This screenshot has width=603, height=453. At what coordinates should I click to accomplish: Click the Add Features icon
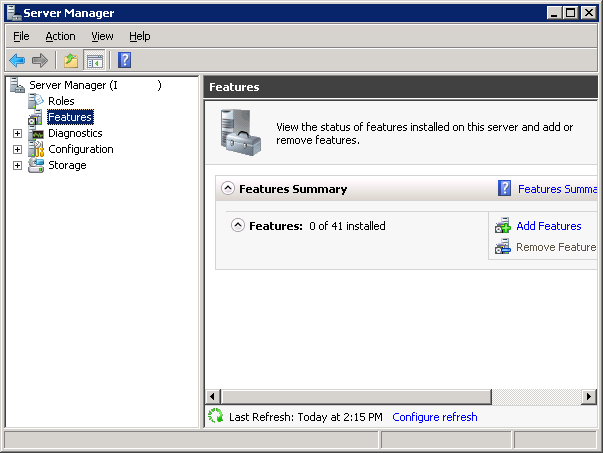click(503, 226)
